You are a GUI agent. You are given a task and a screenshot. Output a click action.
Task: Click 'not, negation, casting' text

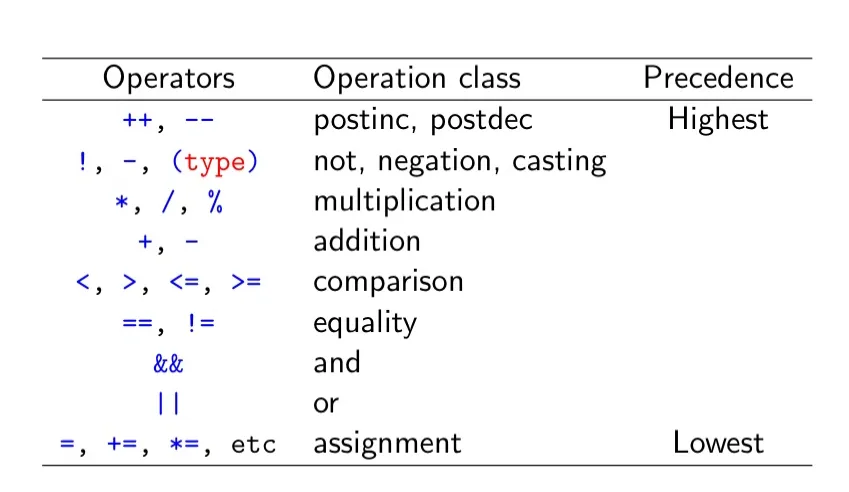(459, 161)
